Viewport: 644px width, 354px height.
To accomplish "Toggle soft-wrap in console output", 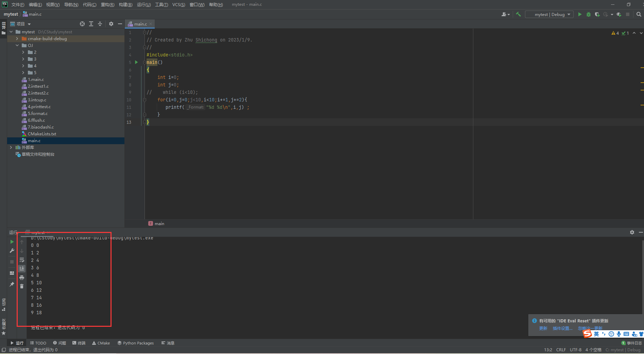I will [22, 260].
